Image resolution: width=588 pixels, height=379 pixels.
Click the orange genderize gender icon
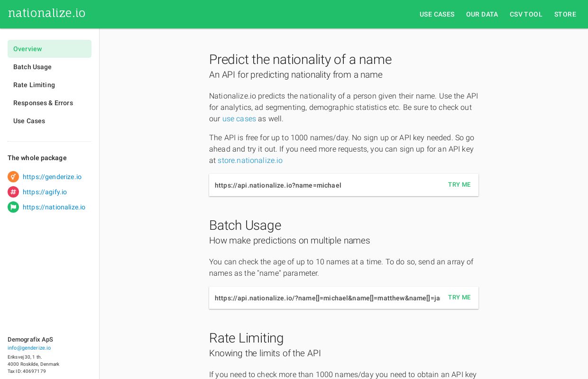coord(13,177)
